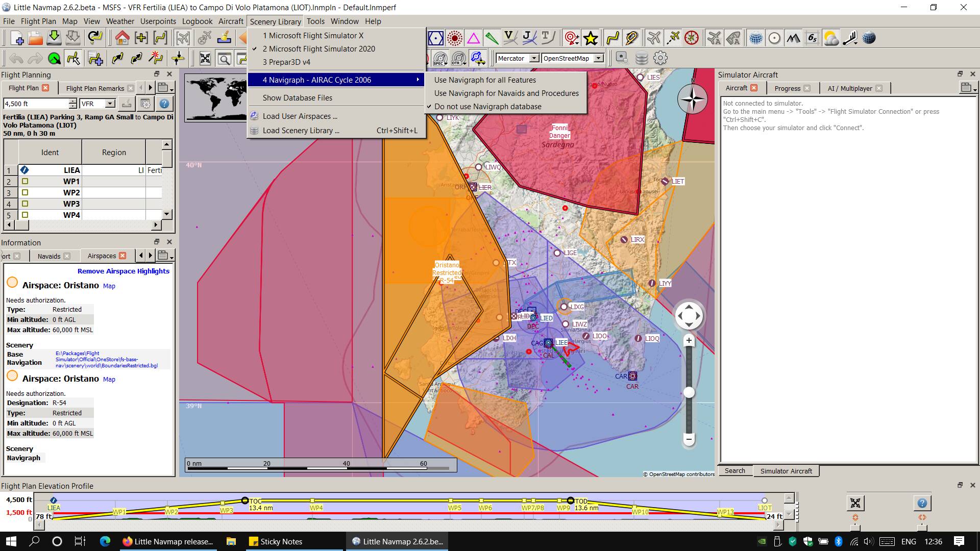Toggle the SPEC special airspaces button

pos(439,58)
